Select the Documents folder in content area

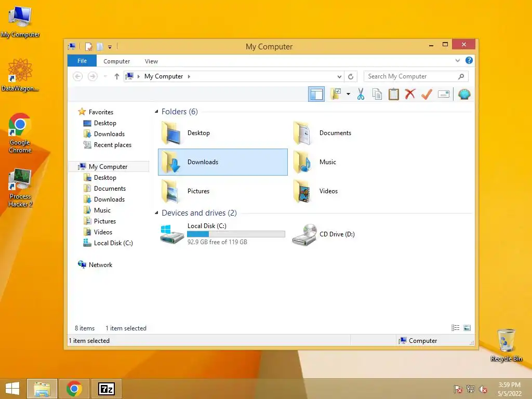[x=354, y=133]
